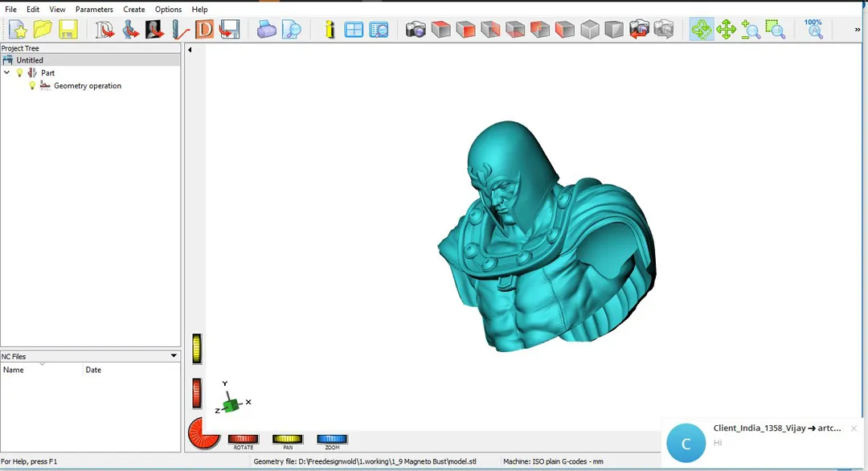The image size is (868, 471).
Task: Select the cube view with red top face
Action: coord(440,29)
